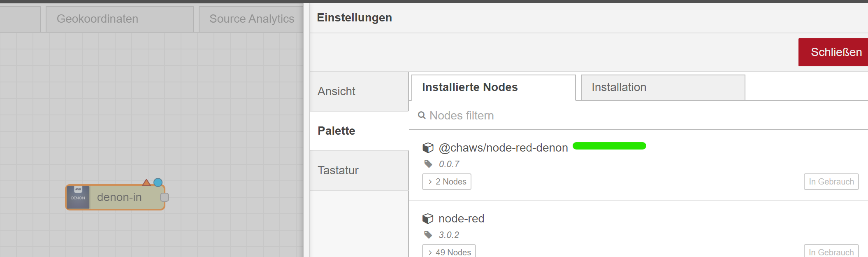Image resolution: width=868 pixels, height=257 pixels.
Task: Click the output port of denon-in node
Action: tap(165, 197)
